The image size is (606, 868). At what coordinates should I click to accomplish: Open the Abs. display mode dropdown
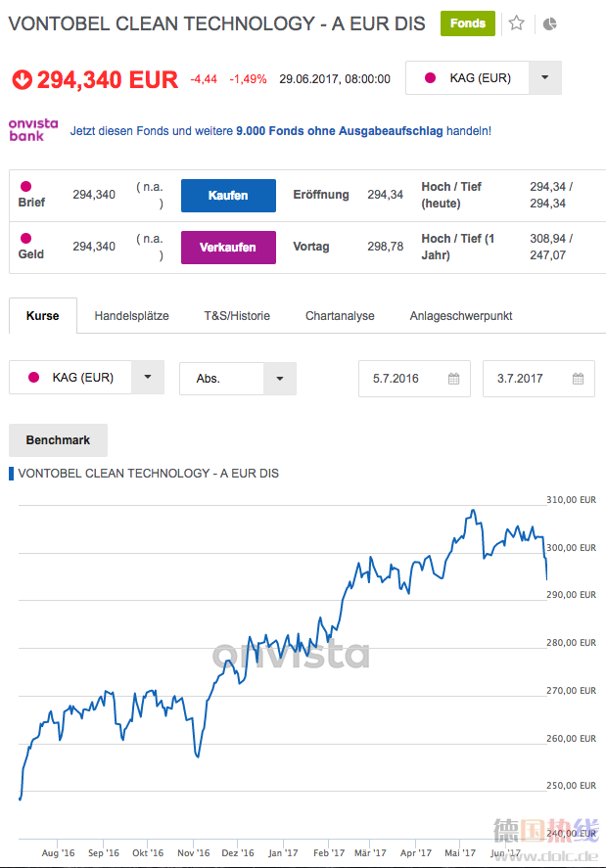pyautogui.click(x=280, y=379)
